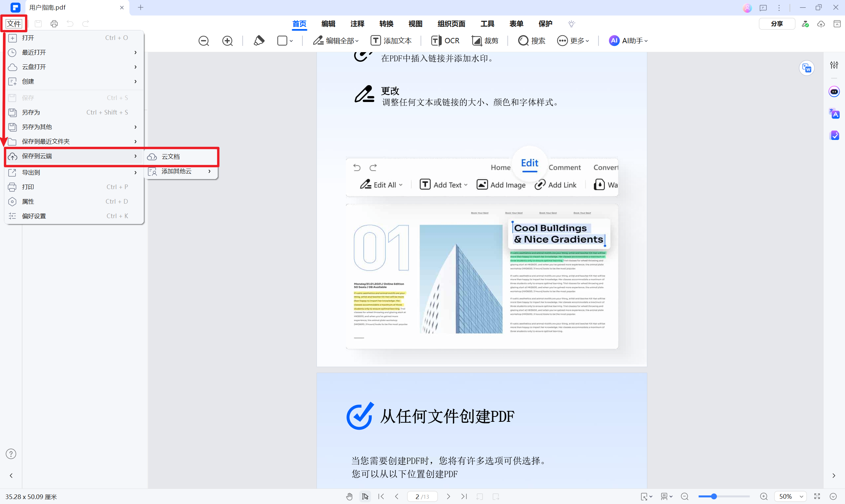
Task: Open the translate icon in right sidebar
Action: [834, 114]
